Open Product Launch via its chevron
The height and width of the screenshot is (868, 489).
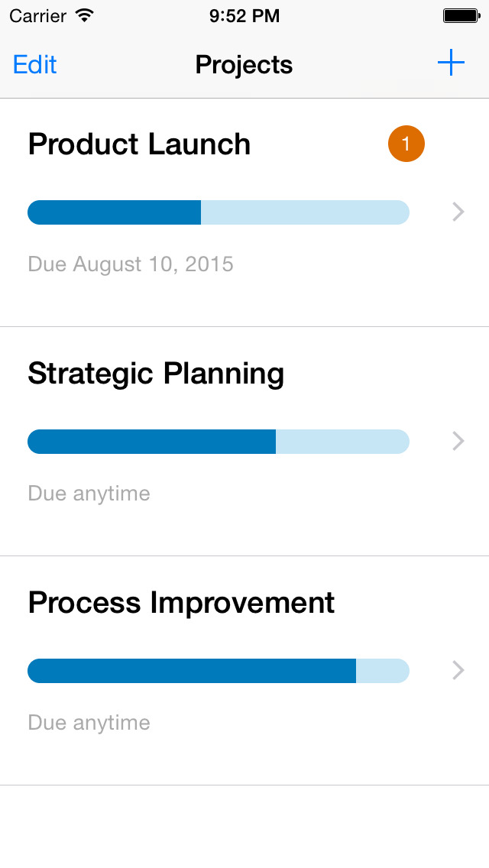[458, 212]
